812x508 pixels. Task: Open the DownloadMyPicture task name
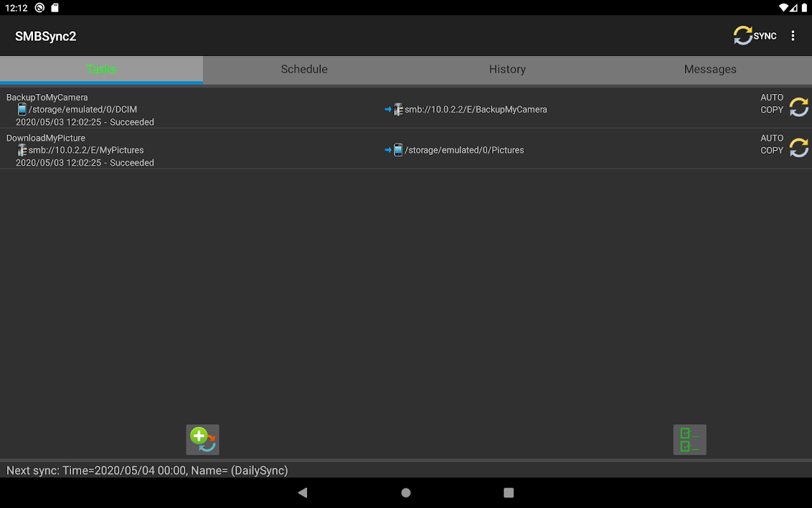click(46, 138)
